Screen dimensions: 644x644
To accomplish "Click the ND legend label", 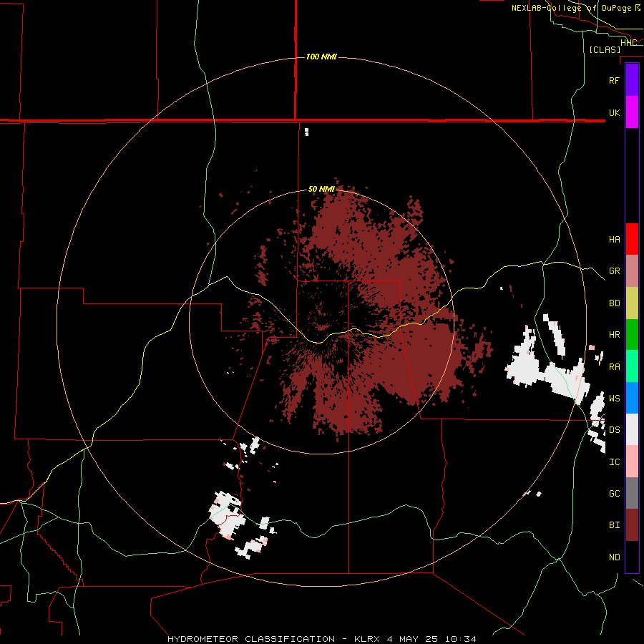I will pos(614,557).
